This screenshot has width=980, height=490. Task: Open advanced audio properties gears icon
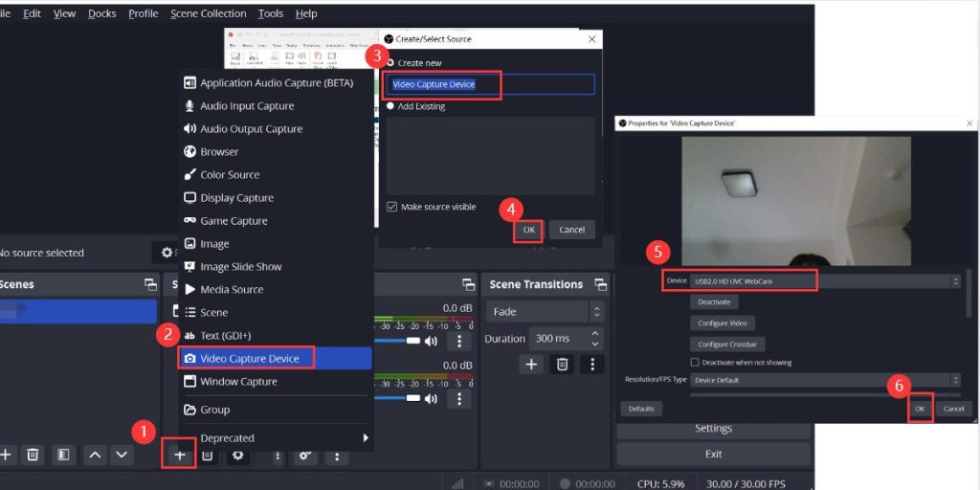[305, 456]
